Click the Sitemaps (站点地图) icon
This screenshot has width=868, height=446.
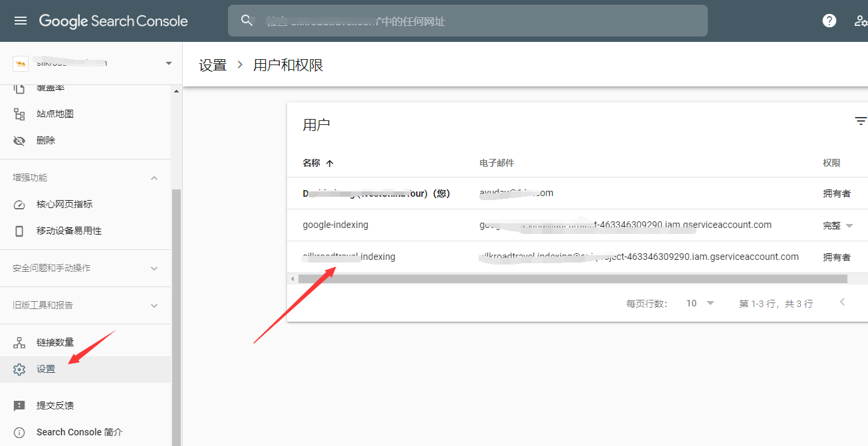click(x=19, y=114)
